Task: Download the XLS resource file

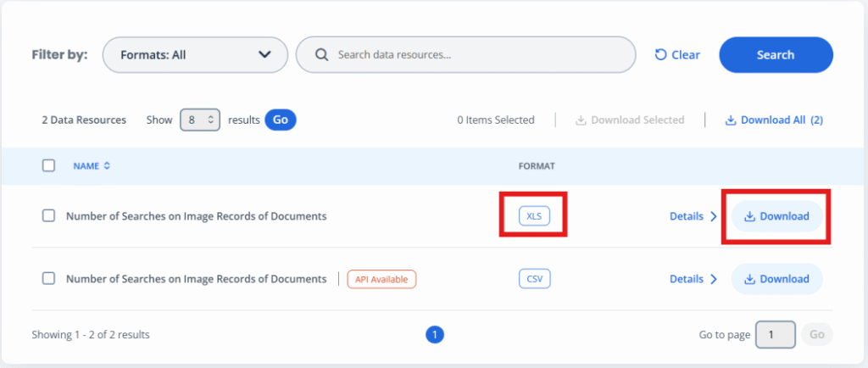Action: click(776, 216)
